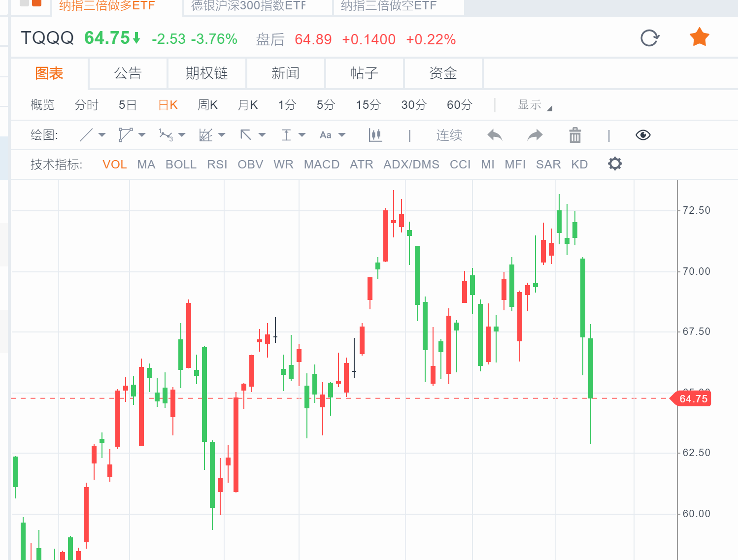Image resolution: width=738 pixels, height=560 pixels.
Task: Enable the MACD indicator
Action: point(321,165)
